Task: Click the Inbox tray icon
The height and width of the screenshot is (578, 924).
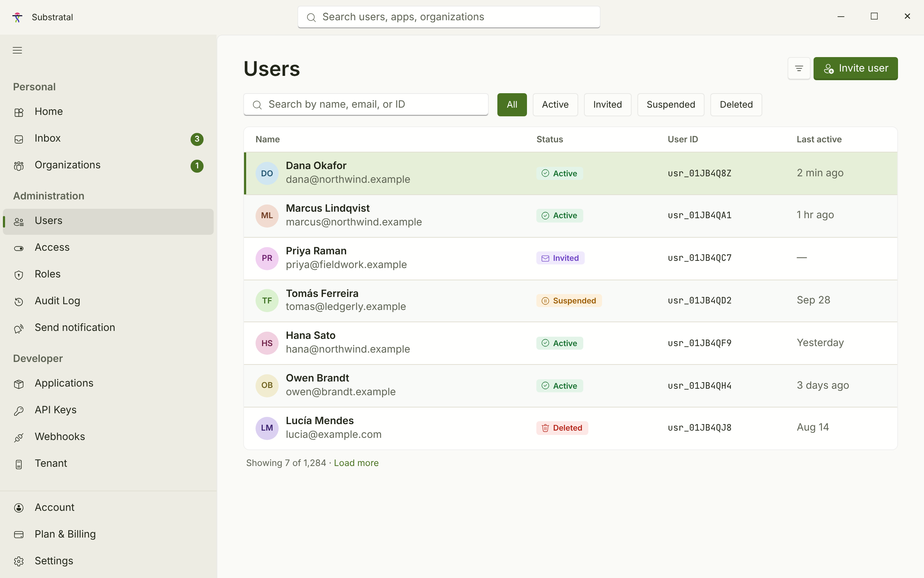Action: [19, 139]
